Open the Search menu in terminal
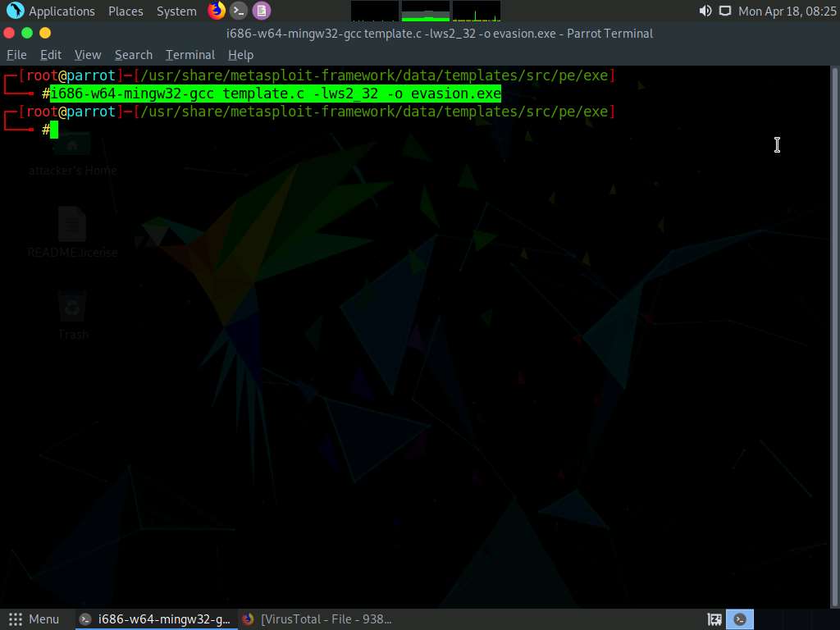 134,55
